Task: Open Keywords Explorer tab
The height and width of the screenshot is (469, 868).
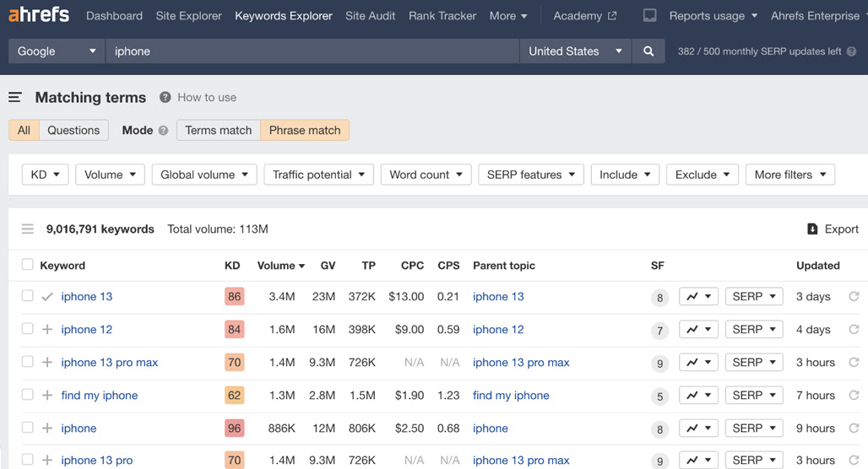Action: point(284,16)
